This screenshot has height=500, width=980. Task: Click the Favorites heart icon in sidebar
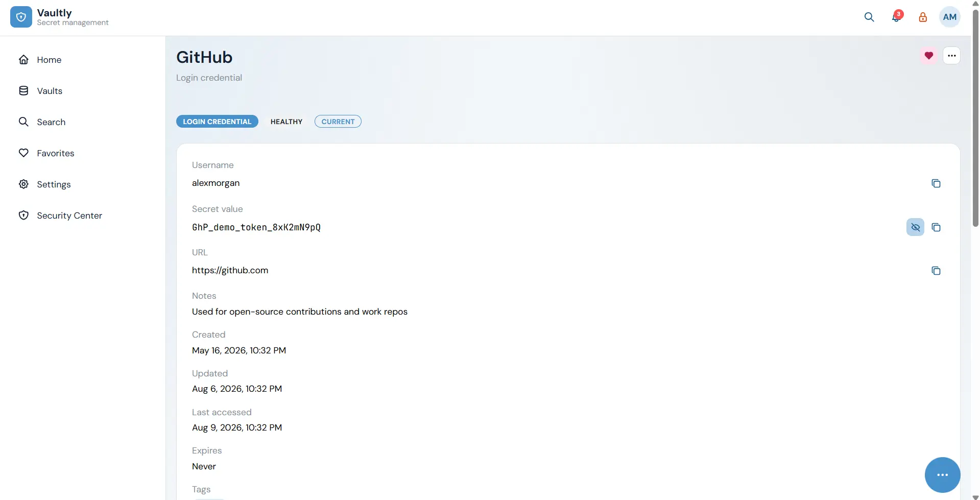(23, 153)
